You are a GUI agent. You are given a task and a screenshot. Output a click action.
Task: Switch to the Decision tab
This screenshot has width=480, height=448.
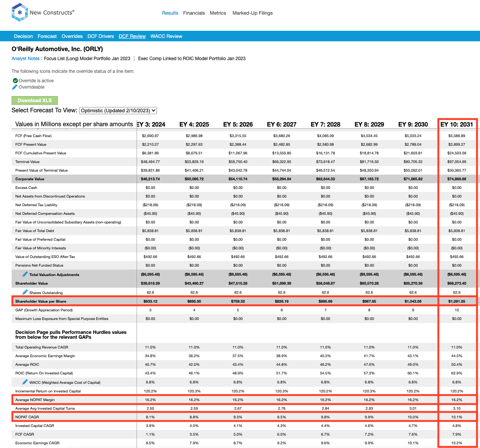[23, 36]
